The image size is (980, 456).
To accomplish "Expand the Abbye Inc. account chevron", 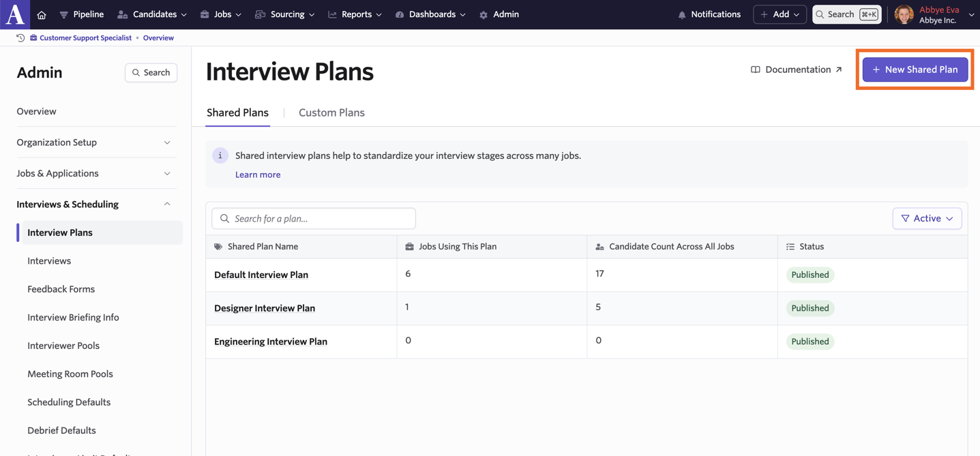I will 971,15.
